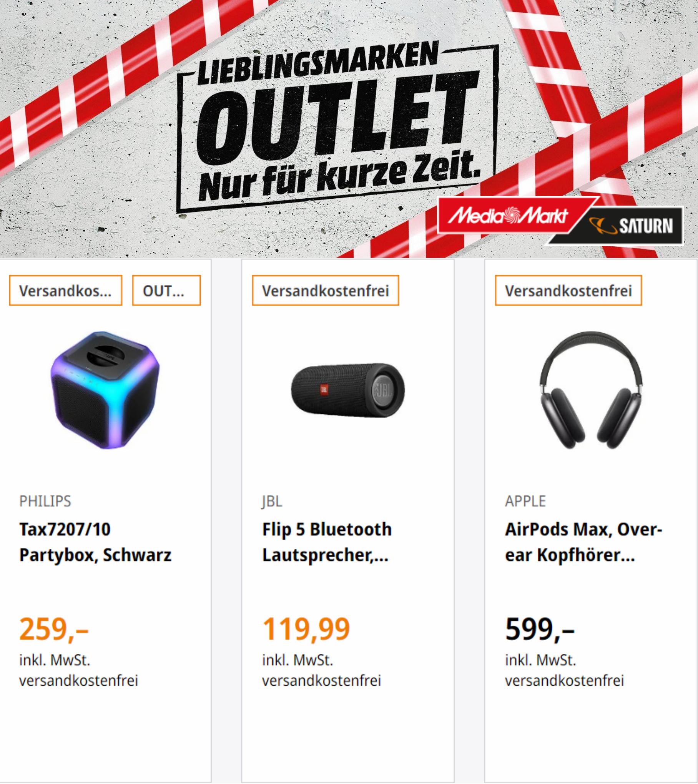Viewport: 698px width, 784px height.
Task: Open Tax7207/10 Partybox, Schwarz product title
Action: click(x=95, y=542)
